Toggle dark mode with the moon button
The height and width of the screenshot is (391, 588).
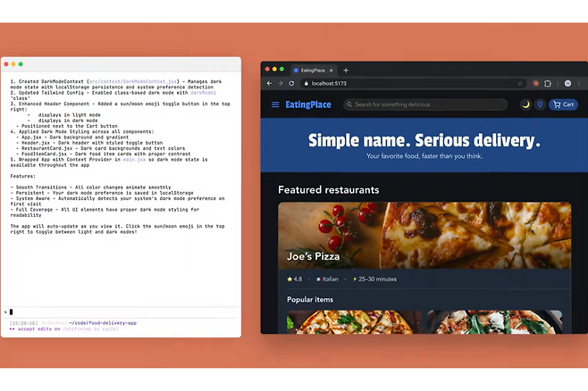pos(525,104)
